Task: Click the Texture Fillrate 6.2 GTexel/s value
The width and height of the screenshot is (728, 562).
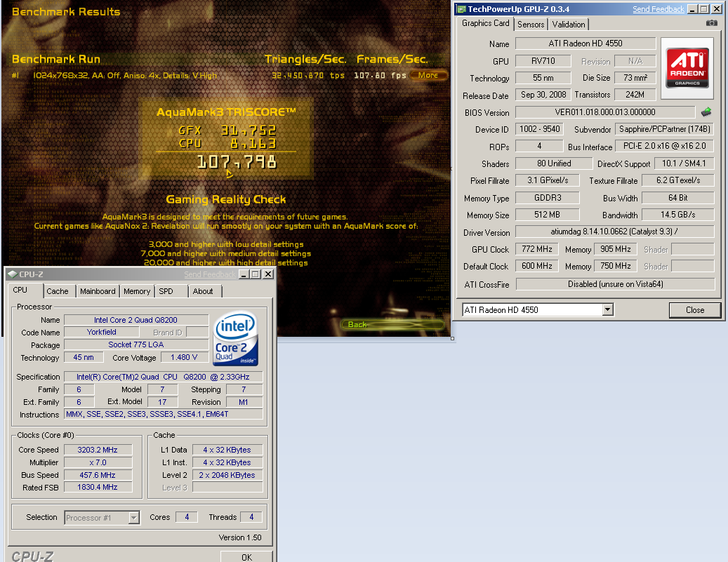Action: point(678,180)
